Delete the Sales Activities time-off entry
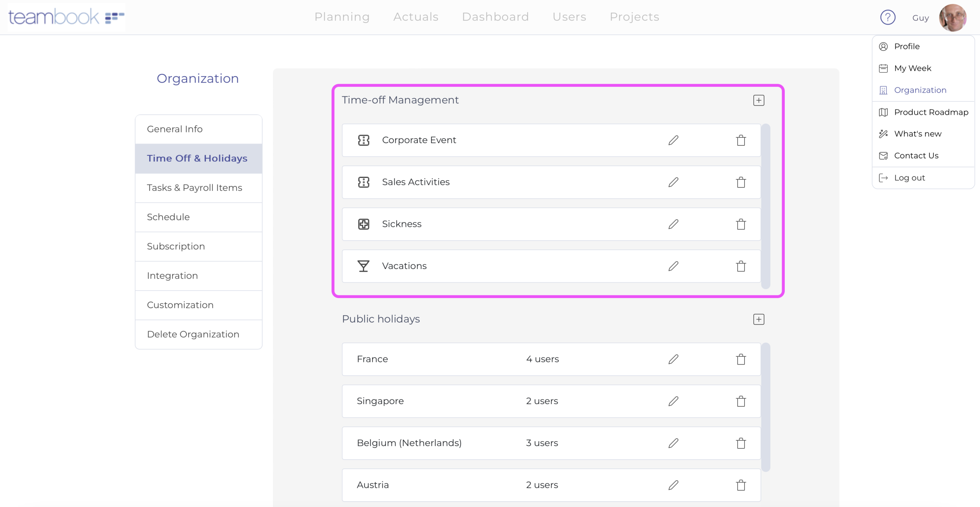 741,182
